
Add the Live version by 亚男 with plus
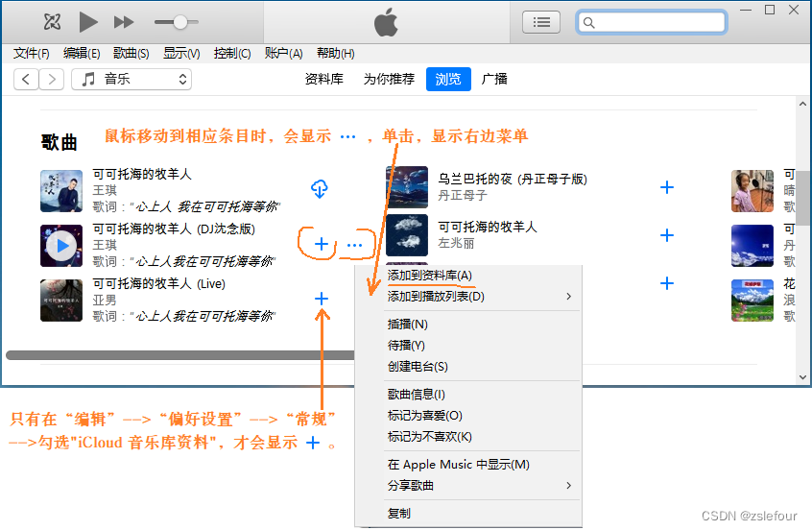tap(322, 299)
